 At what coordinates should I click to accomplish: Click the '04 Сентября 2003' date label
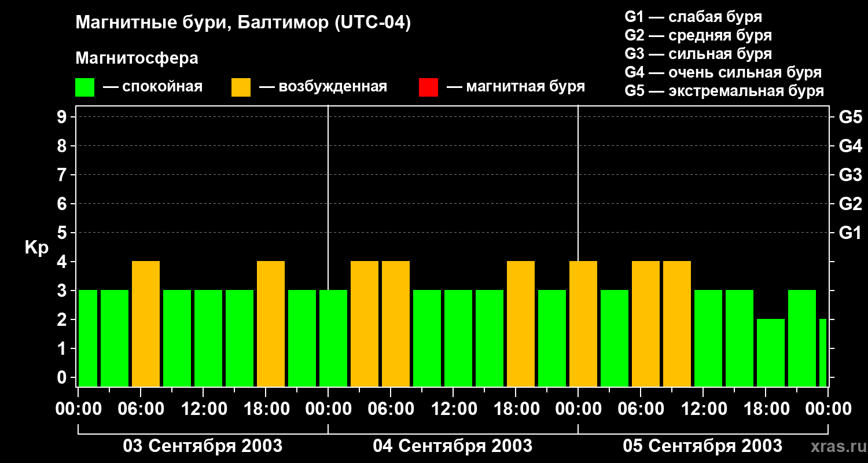(x=453, y=446)
